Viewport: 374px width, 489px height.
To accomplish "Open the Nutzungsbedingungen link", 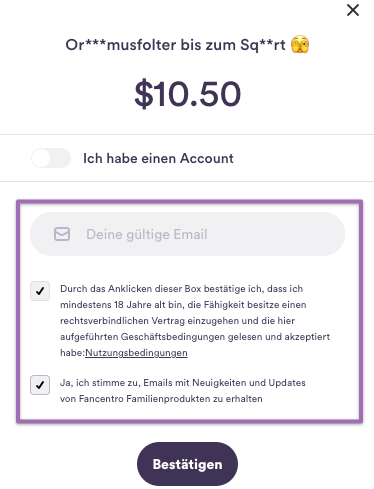I will (x=136, y=353).
